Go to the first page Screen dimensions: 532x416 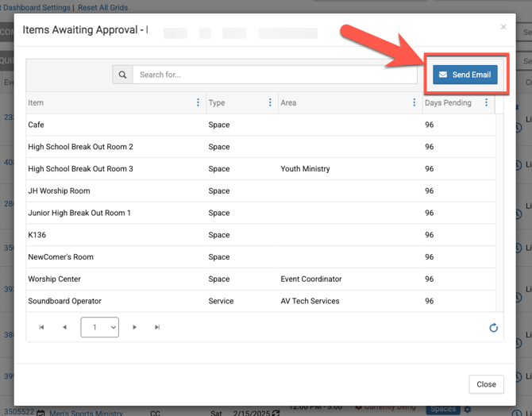[41, 327]
